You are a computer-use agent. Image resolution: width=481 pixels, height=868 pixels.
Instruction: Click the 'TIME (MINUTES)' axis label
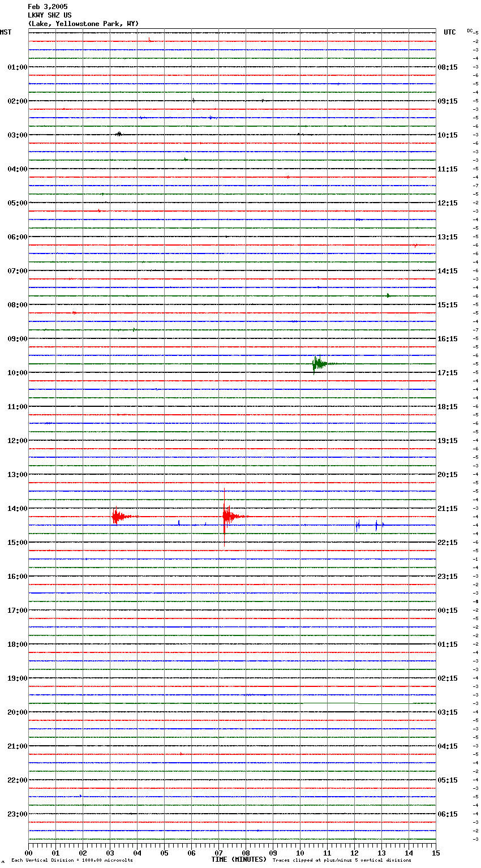(x=239, y=860)
